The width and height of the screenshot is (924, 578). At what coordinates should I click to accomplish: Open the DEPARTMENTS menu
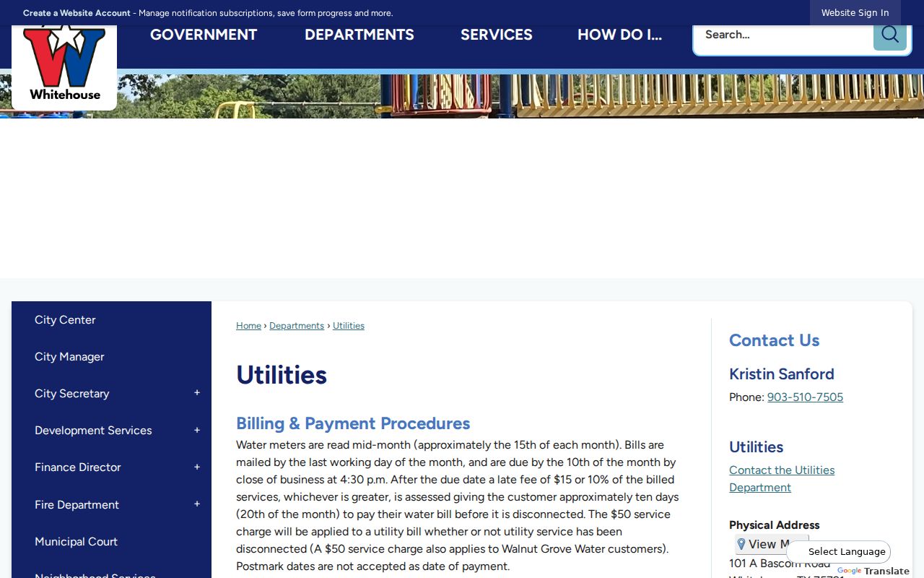(x=359, y=35)
